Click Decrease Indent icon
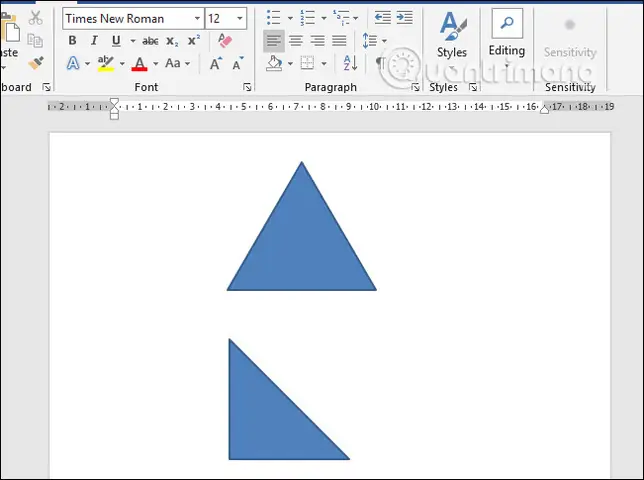The width and height of the screenshot is (644, 480). point(382,18)
